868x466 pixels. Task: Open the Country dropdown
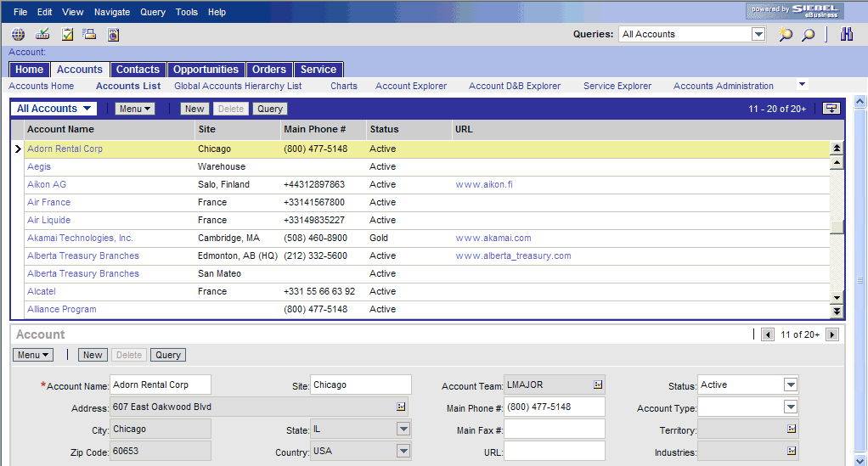(403, 451)
